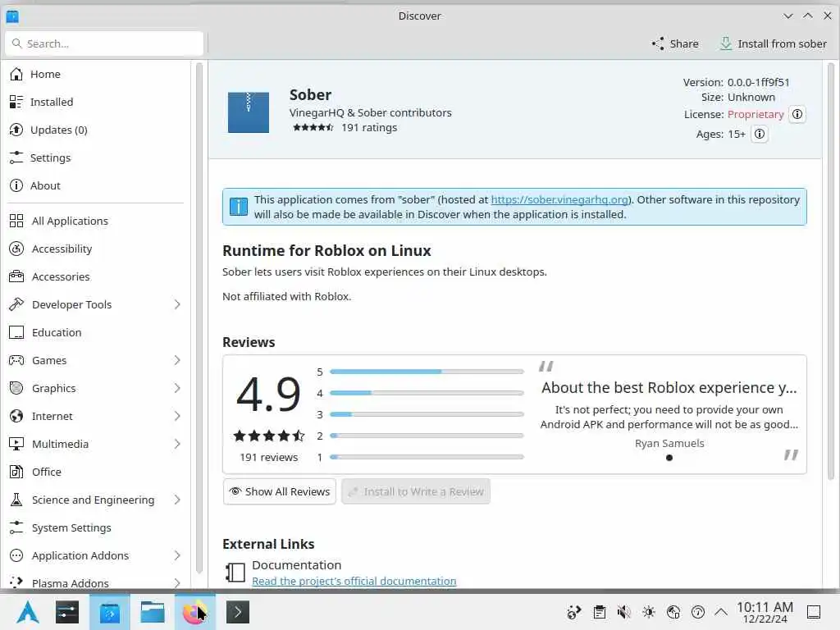840x630 pixels.
Task: Expand Developer Tools subcategories arrow
Action: coord(177,304)
